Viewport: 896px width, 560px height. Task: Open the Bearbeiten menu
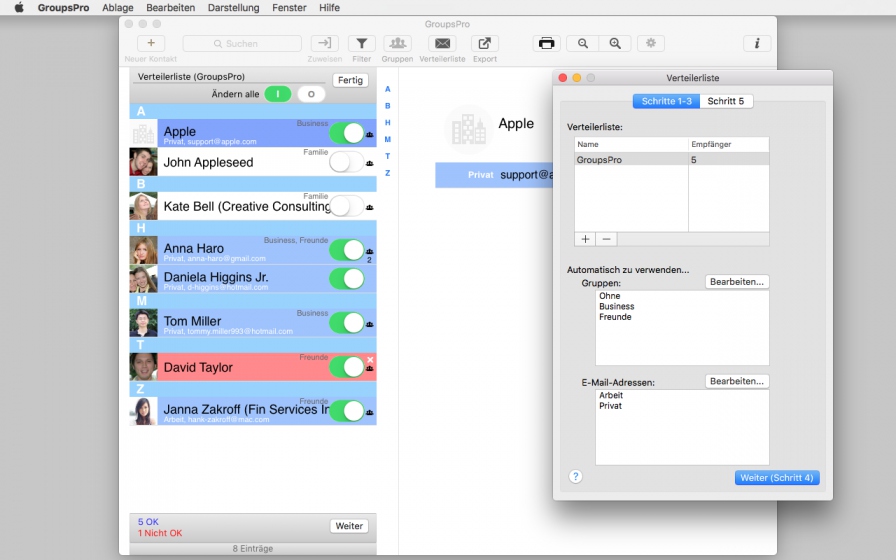pyautogui.click(x=170, y=7)
